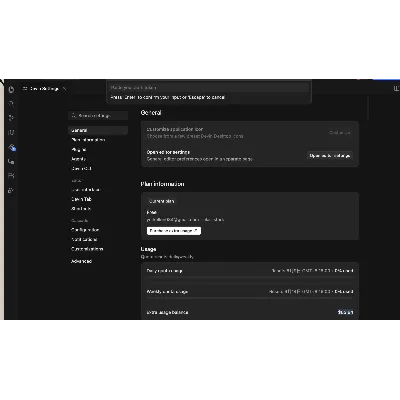This screenshot has width=400, height=400.
Task: Click the customize application icon dropdown
Action: tap(340, 133)
